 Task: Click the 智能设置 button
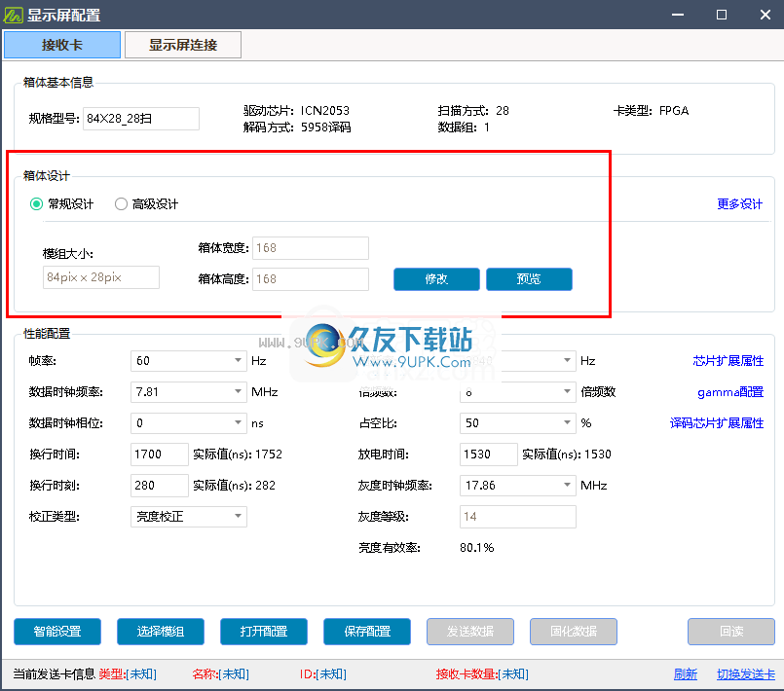pos(57,632)
